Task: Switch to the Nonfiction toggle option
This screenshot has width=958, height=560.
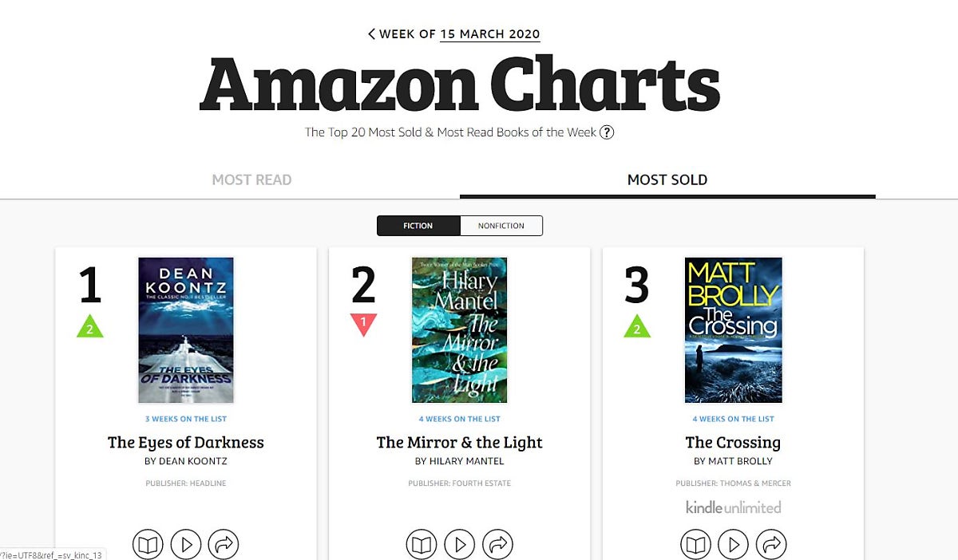Action: coord(501,226)
